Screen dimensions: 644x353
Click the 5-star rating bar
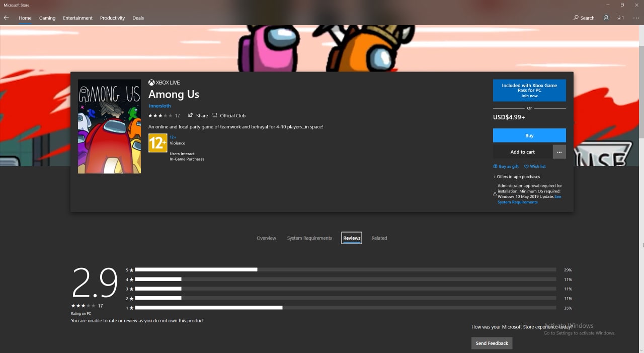tap(345, 270)
